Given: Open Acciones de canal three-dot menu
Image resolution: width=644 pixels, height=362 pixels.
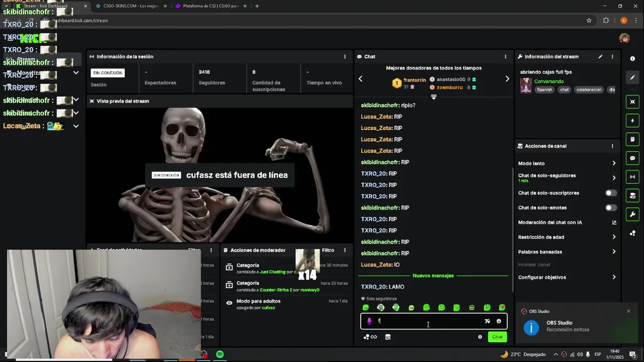Looking at the screenshot, I should pos(612,146).
